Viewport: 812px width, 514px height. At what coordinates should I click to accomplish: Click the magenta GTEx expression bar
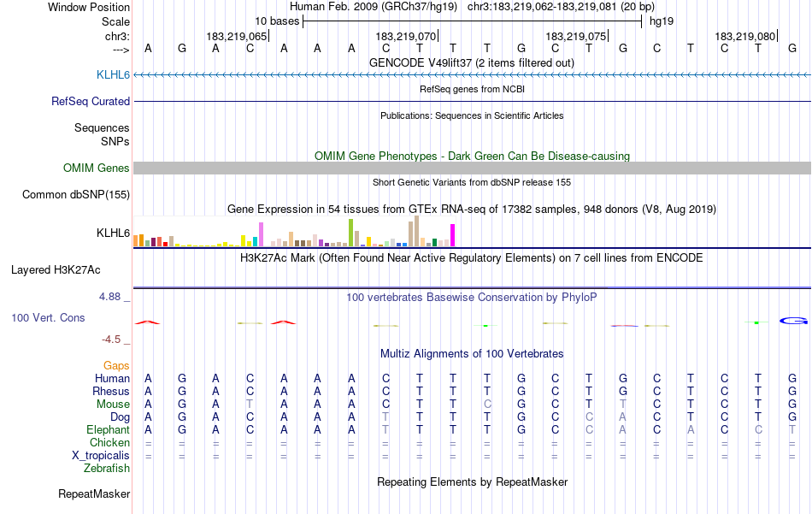point(452,235)
